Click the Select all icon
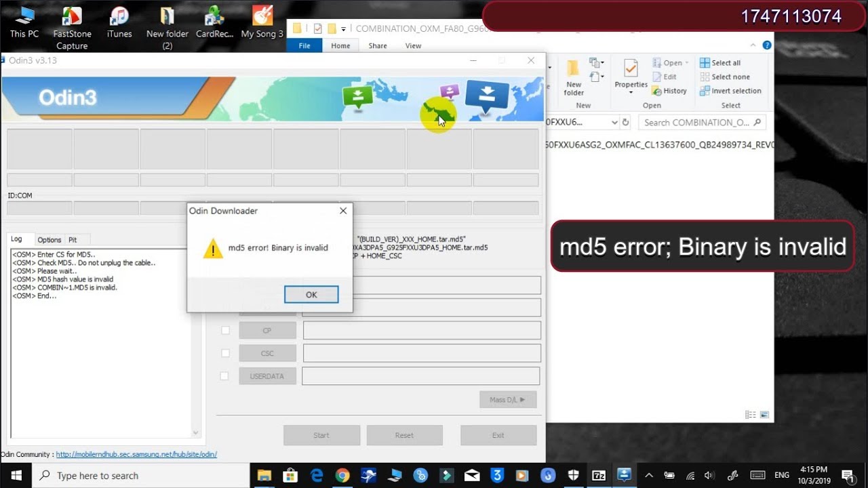The height and width of the screenshot is (488, 868). pos(705,63)
